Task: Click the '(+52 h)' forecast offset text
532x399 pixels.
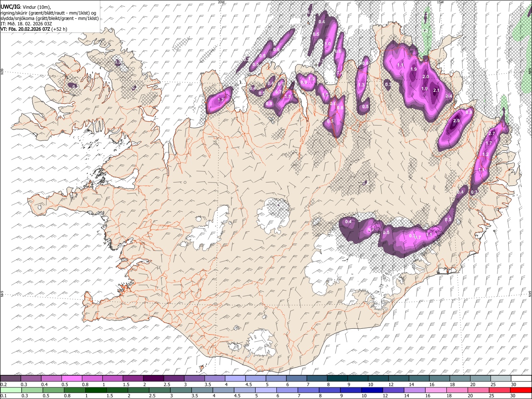Action: (59, 29)
